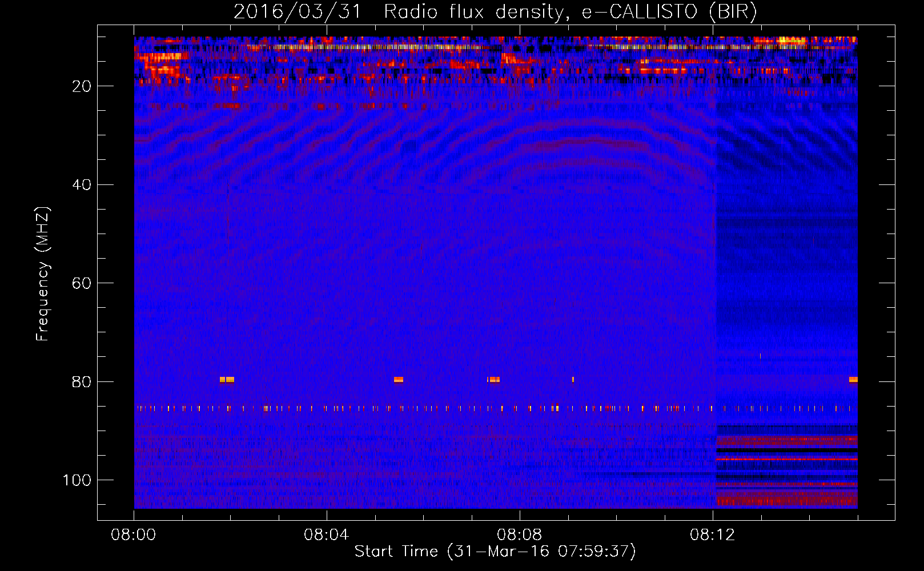Click the orange burst at 80 MHz near 08:05:30
924x571 pixels.
(399, 380)
